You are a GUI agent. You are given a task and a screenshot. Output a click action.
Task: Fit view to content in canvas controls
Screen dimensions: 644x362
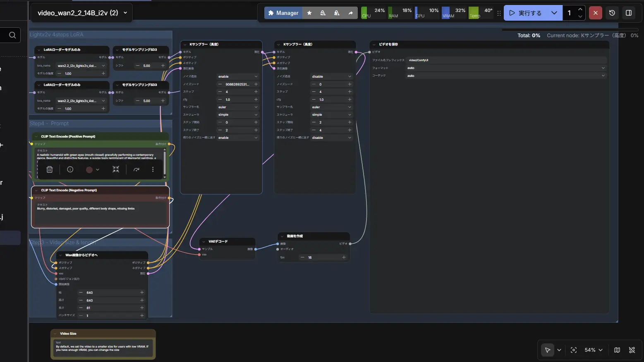point(574,350)
